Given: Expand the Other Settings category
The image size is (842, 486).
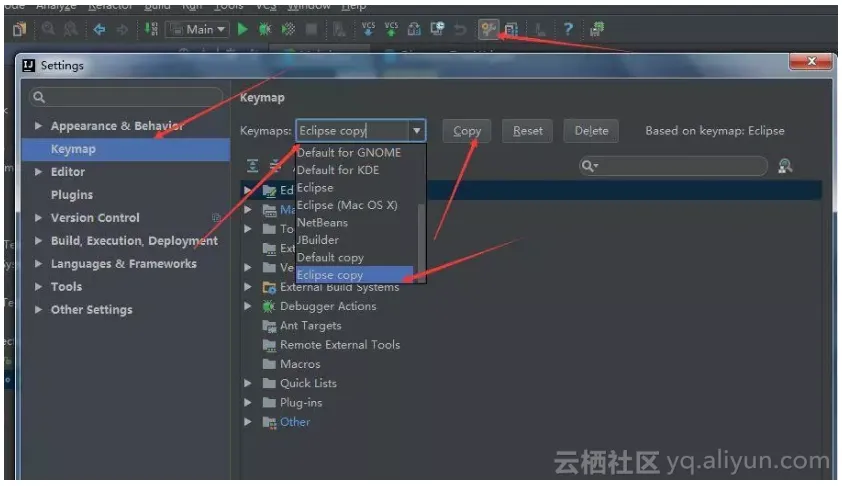Looking at the screenshot, I should coord(39,310).
